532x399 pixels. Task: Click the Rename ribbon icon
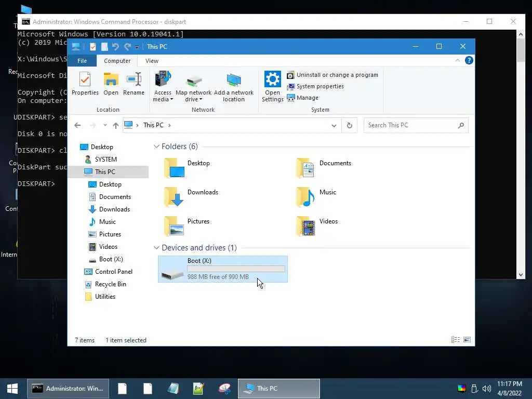pos(134,84)
